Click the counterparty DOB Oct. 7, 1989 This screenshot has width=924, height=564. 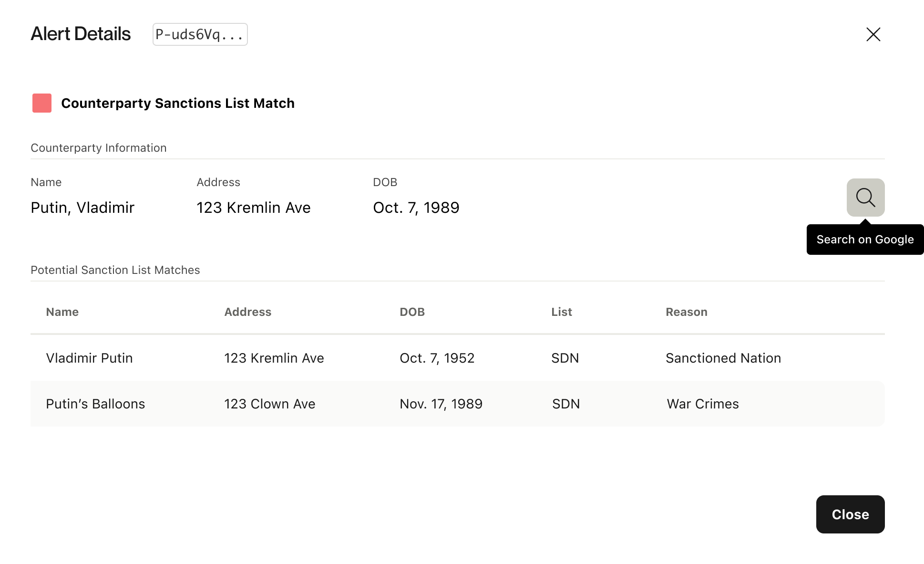[416, 208]
